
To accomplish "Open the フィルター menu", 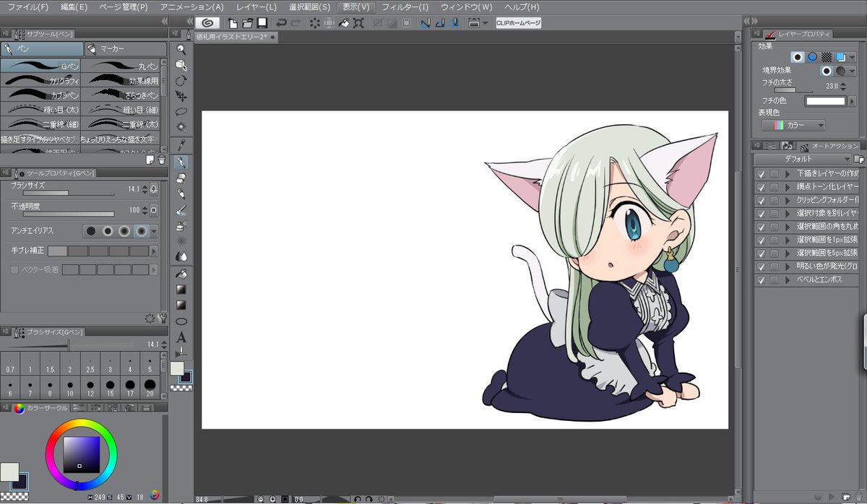I will tap(405, 7).
